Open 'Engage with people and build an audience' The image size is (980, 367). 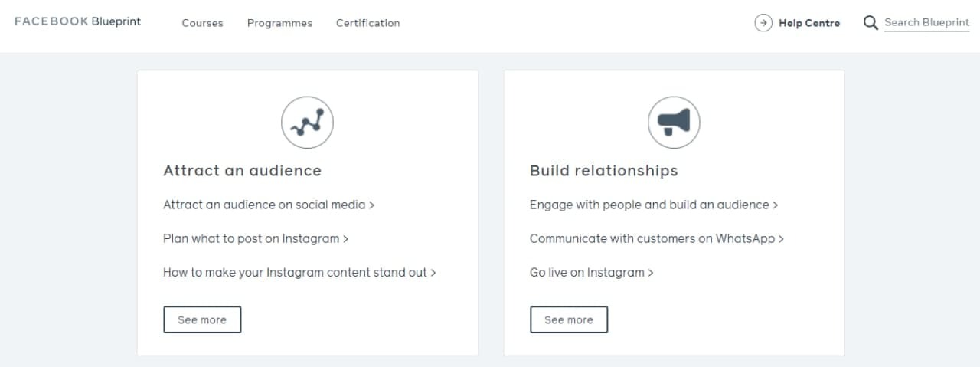tap(653, 205)
